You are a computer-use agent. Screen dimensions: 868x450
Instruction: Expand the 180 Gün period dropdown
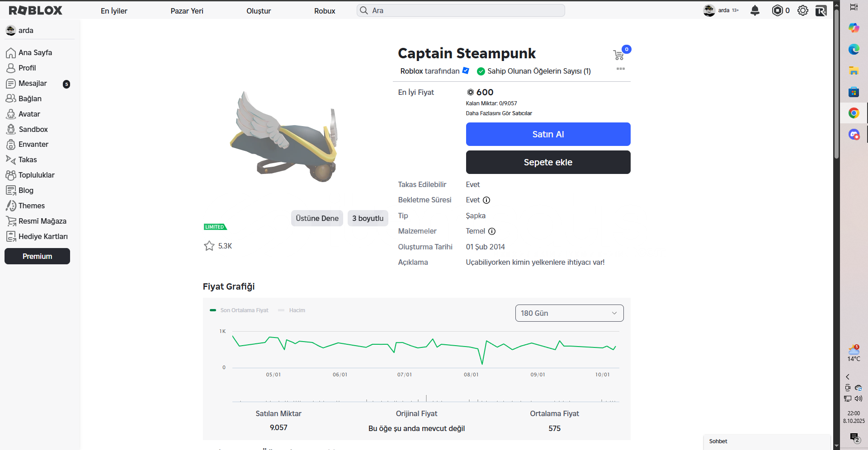pyautogui.click(x=569, y=313)
